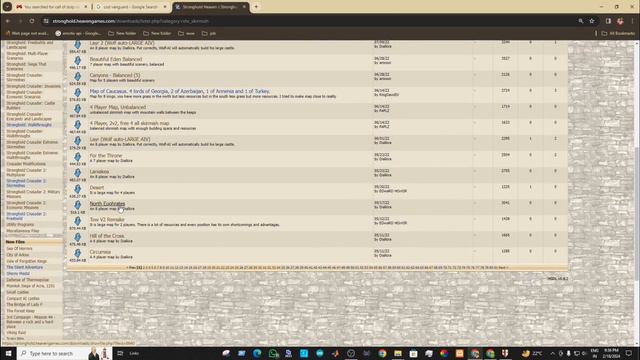
Task: Open browser zoom/search magnifier icon in address bar
Action: click(580, 21)
